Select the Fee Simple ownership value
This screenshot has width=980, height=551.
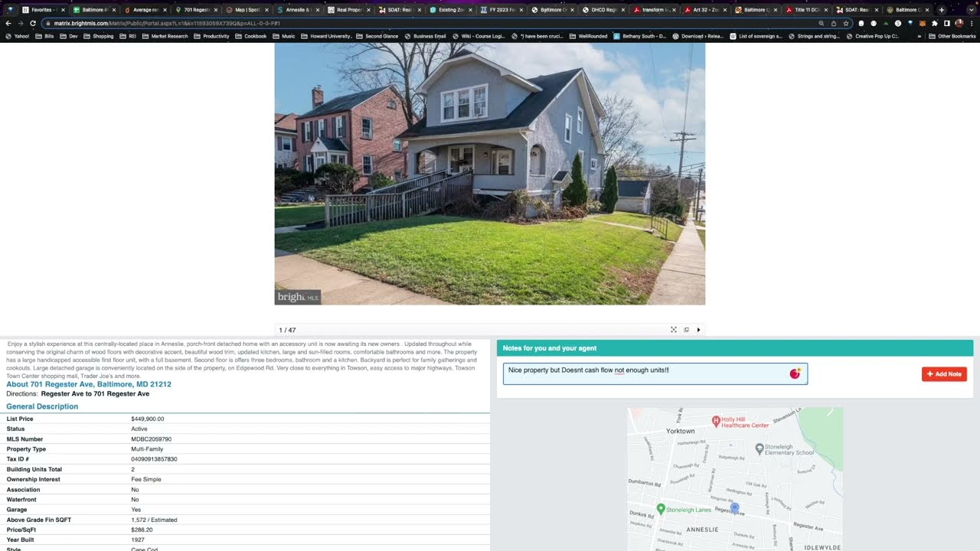146,479
